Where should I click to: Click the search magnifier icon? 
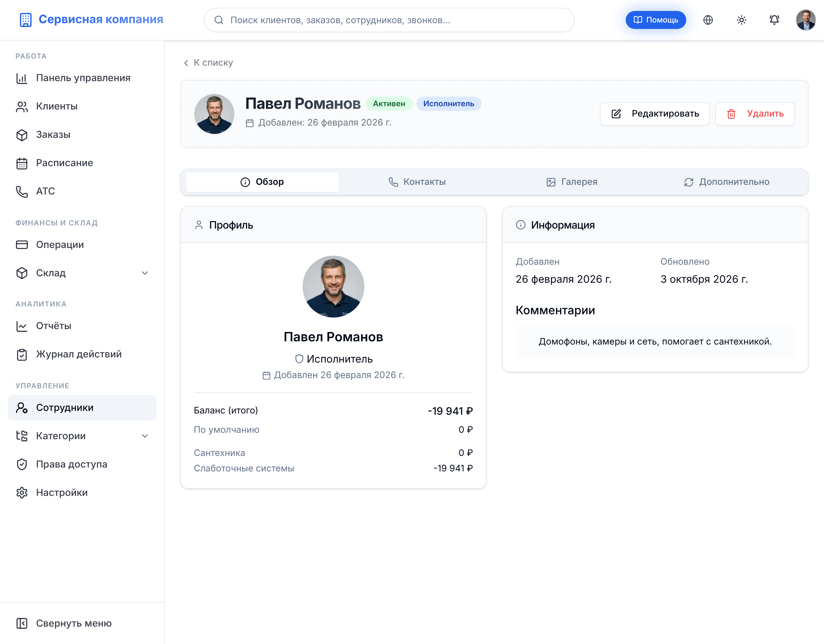pos(219,20)
